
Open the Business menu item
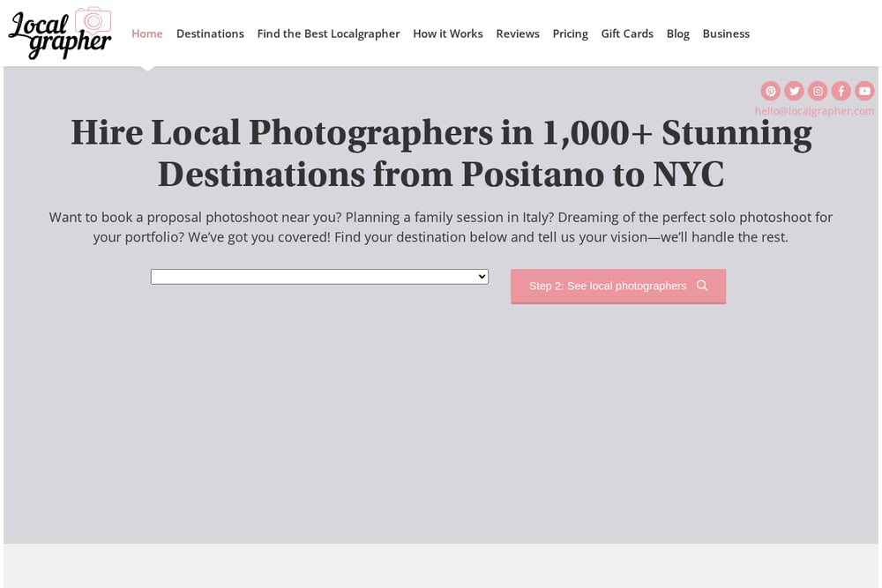(x=726, y=33)
